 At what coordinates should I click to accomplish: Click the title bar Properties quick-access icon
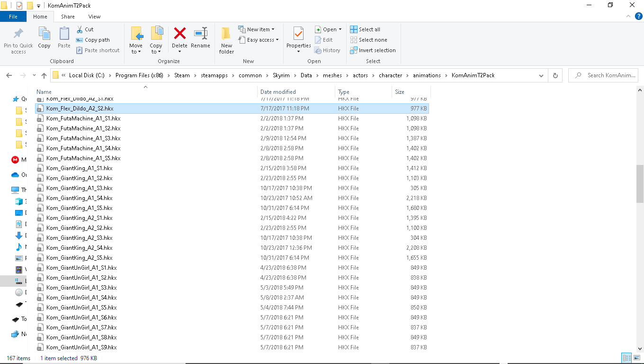point(19,6)
